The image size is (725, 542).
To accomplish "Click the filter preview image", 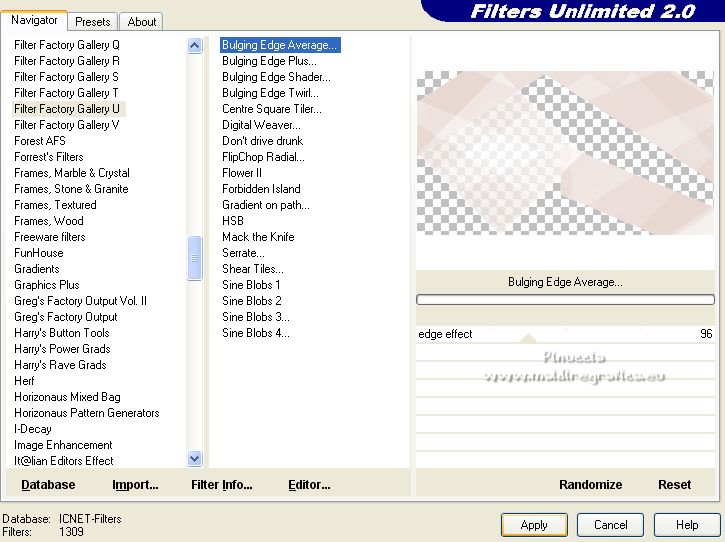I will 565,153.
